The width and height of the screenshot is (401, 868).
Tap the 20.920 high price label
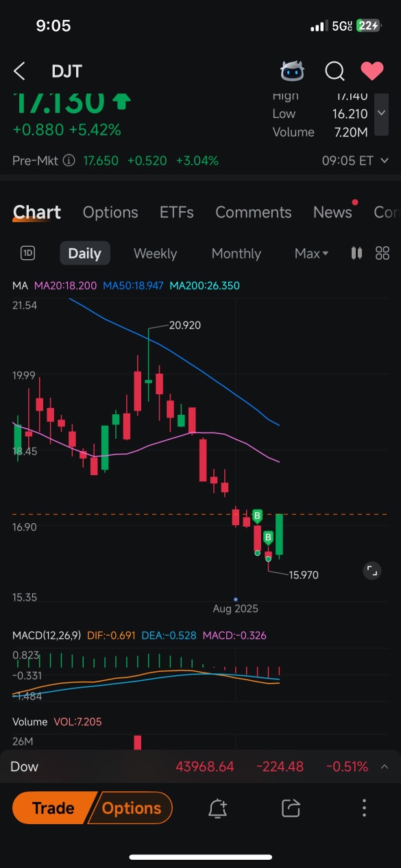tap(185, 325)
